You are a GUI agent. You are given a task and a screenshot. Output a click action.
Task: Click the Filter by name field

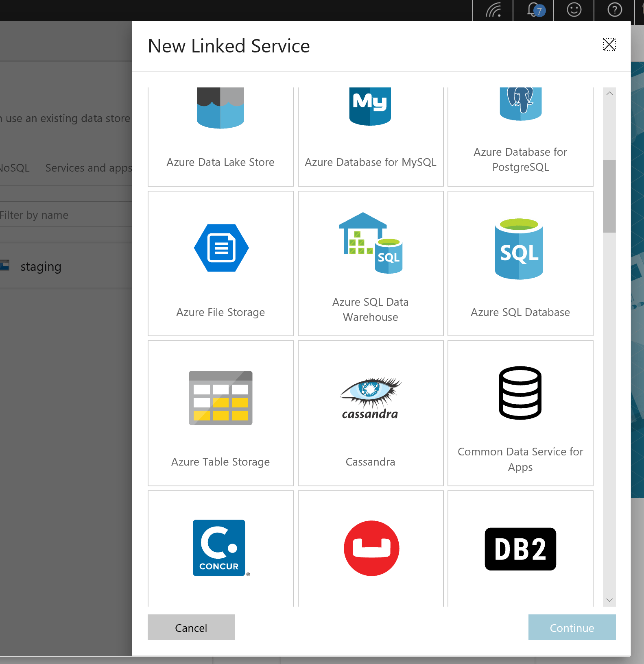[x=66, y=215]
